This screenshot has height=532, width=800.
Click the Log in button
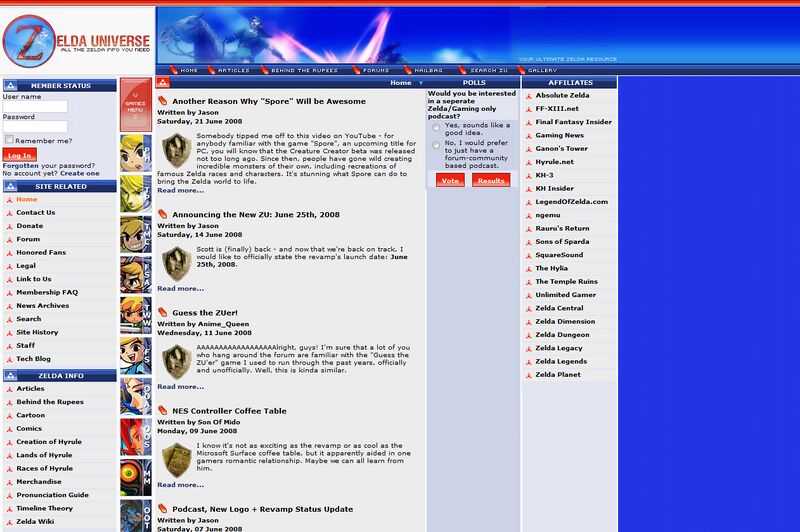pos(18,155)
